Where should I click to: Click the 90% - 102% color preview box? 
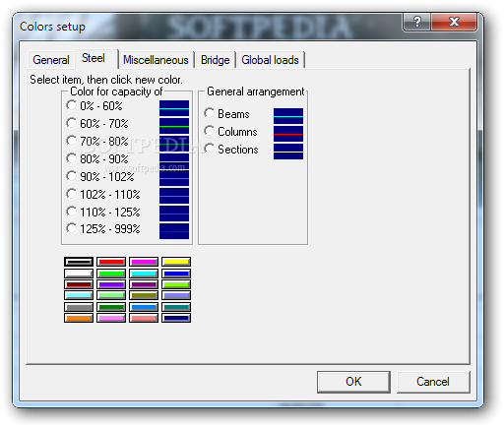click(174, 178)
